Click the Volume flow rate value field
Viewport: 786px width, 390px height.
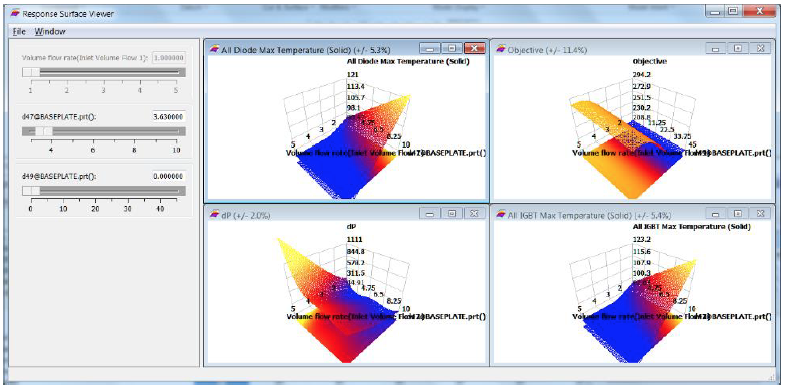[168, 58]
